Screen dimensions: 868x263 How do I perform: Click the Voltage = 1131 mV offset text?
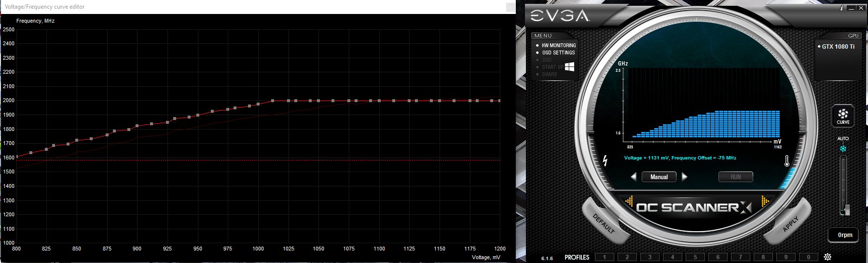680,158
